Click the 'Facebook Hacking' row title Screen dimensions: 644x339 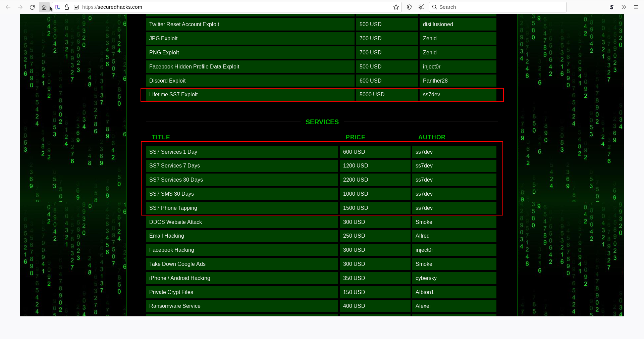pos(242,250)
